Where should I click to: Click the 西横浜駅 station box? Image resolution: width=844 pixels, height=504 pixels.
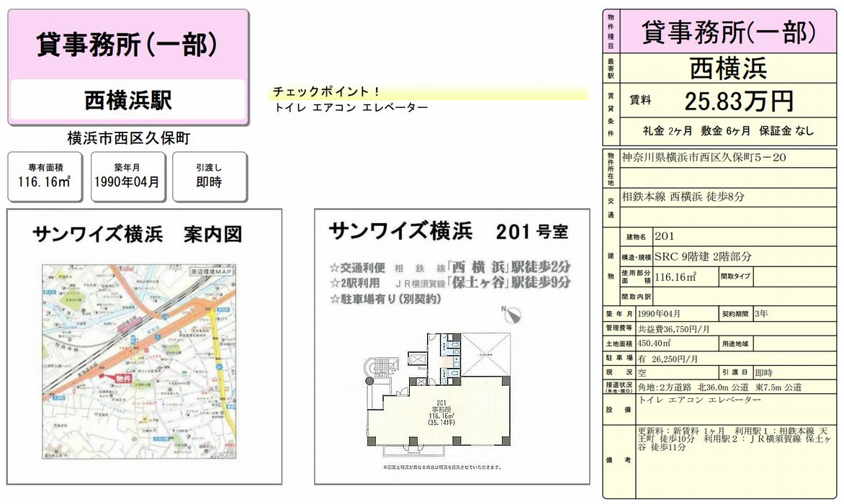[x=127, y=101]
